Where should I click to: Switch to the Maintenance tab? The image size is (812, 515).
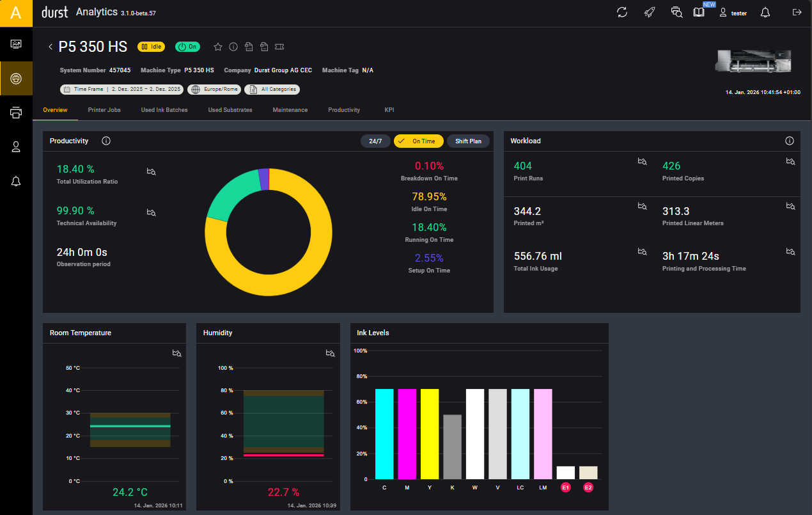pyautogui.click(x=290, y=110)
